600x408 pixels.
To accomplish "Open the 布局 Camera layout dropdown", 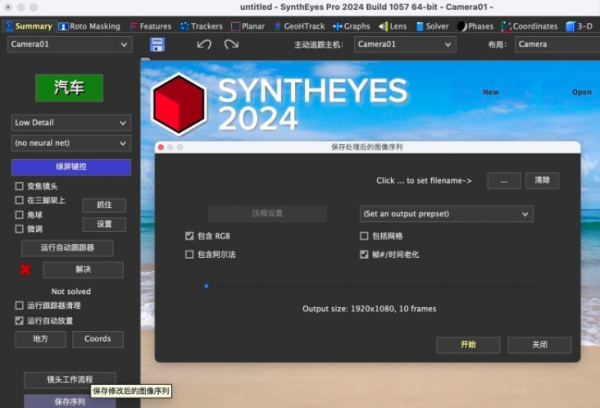I will tap(557, 44).
